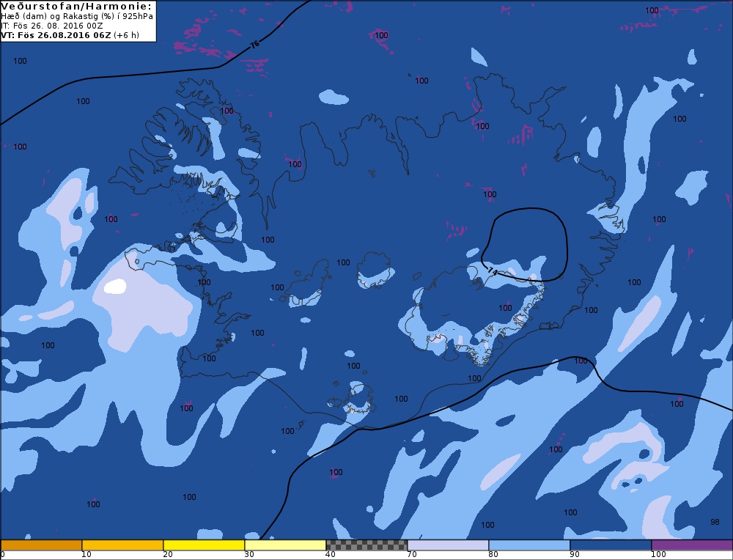Click the legend tick label '30'
The image size is (733, 560).
[249, 554]
